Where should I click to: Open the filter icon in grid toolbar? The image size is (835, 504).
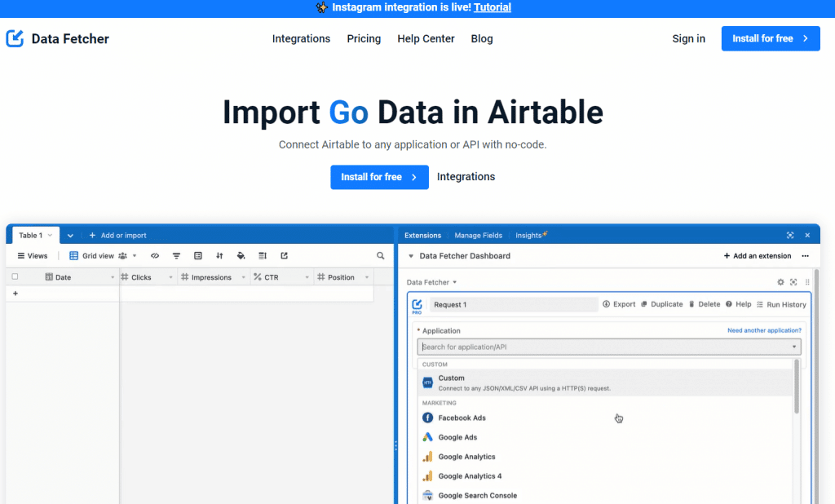176,256
